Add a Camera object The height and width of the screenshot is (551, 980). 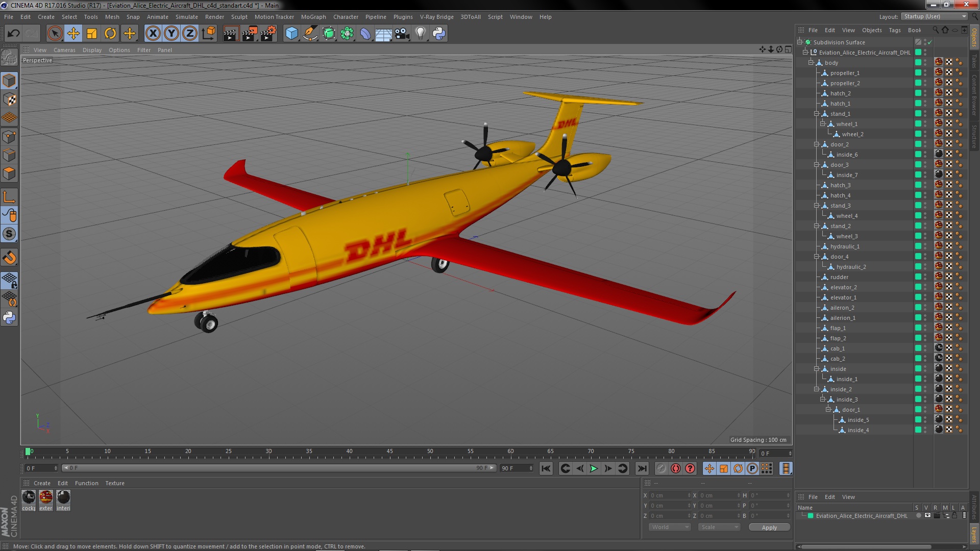402,34
